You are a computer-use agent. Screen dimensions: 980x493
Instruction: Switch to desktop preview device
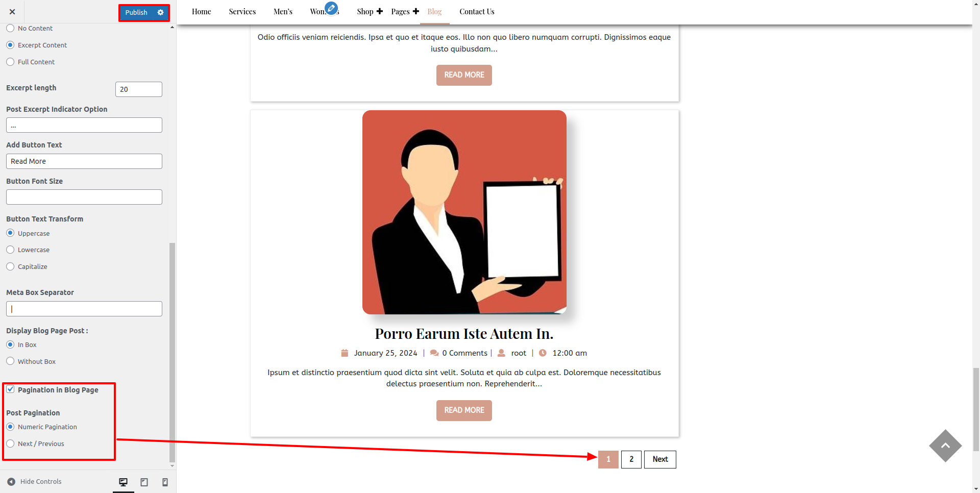(x=123, y=482)
